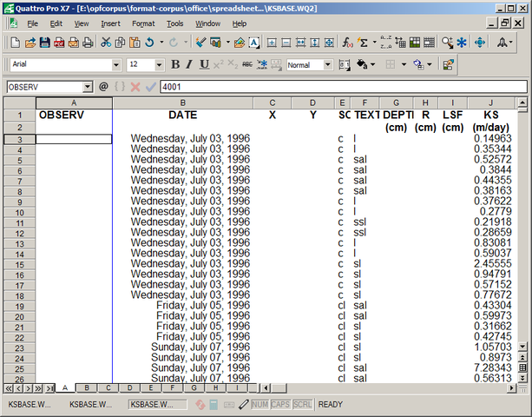Toggle Underline formatting
Screen dimensions: 532x417
(204, 64)
